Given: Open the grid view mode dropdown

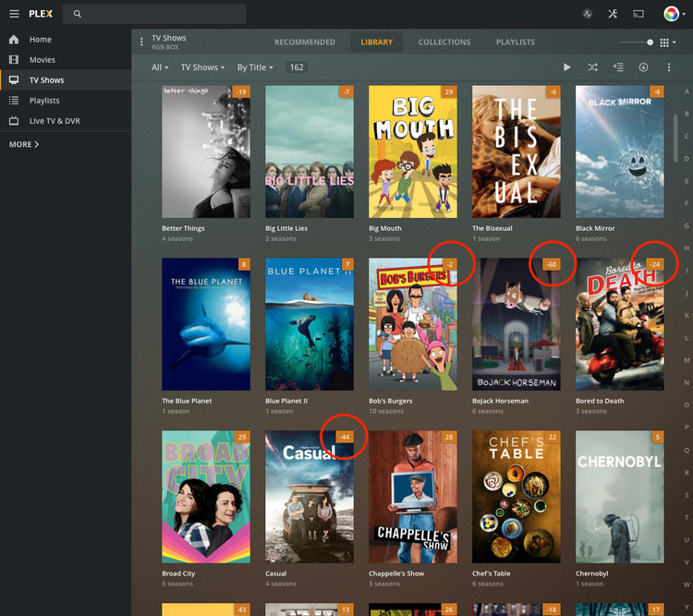Looking at the screenshot, I should [x=668, y=42].
